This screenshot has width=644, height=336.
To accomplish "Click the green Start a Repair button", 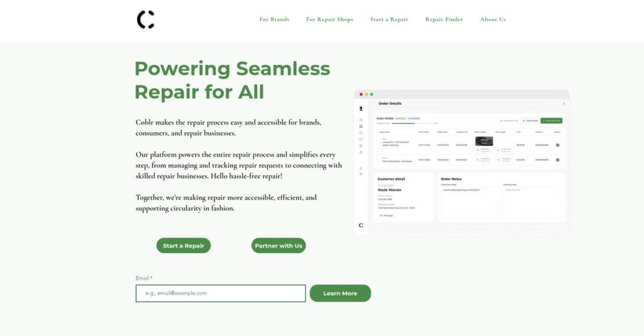I will pyautogui.click(x=184, y=245).
